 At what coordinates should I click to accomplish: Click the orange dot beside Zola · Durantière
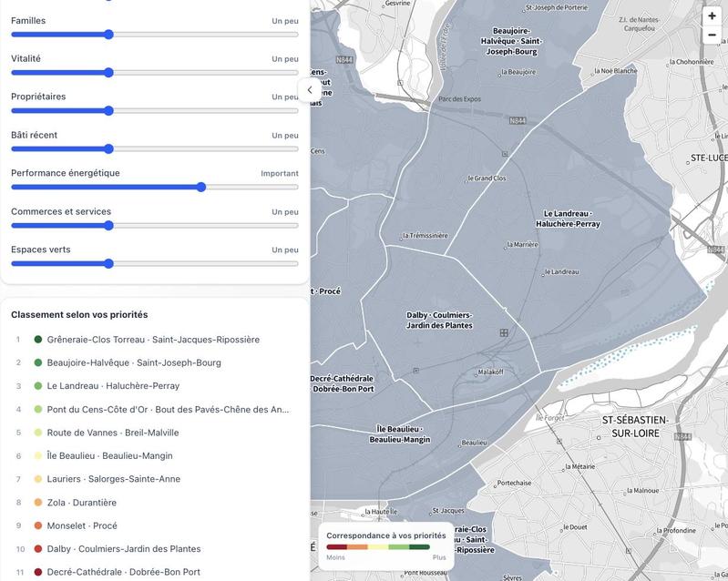(x=38, y=502)
